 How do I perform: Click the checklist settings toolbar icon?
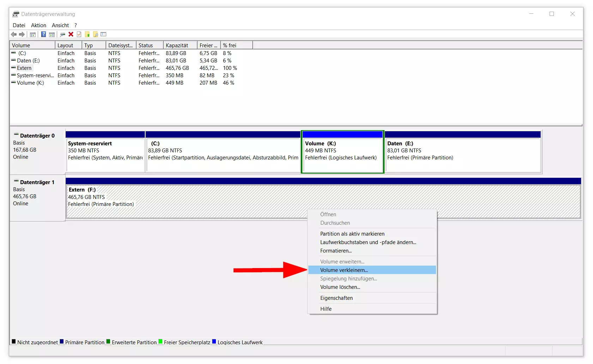point(103,34)
